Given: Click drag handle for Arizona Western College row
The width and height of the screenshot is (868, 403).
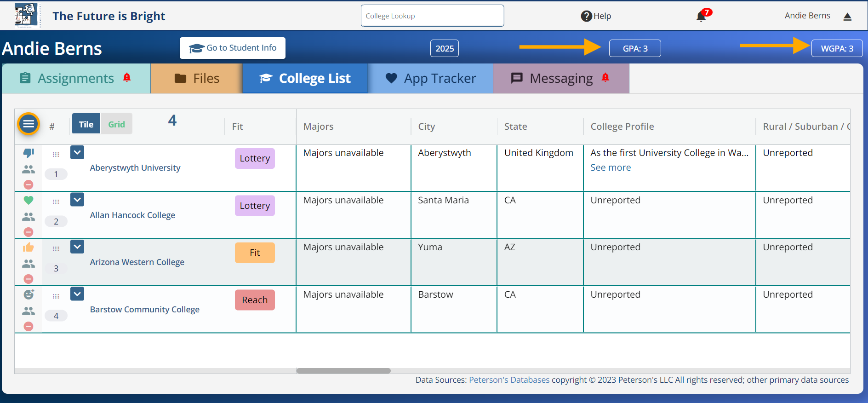Looking at the screenshot, I should click(56, 249).
